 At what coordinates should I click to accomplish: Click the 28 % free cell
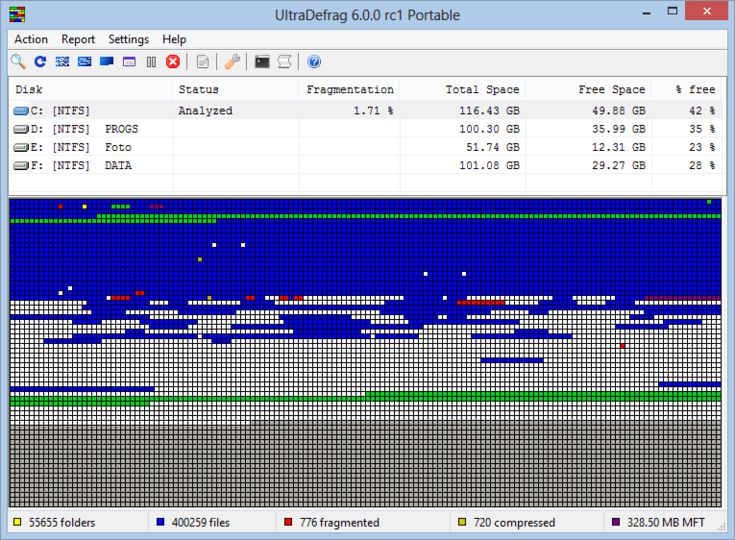pos(702,165)
